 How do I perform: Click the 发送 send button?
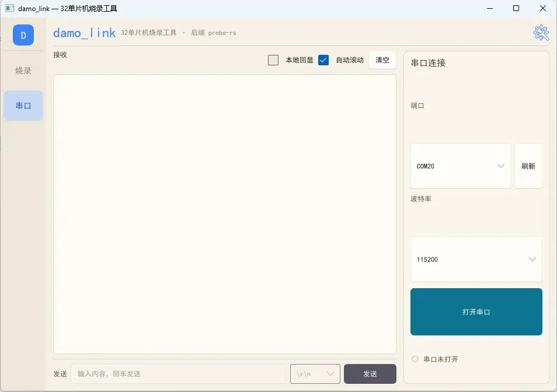tap(370, 374)
